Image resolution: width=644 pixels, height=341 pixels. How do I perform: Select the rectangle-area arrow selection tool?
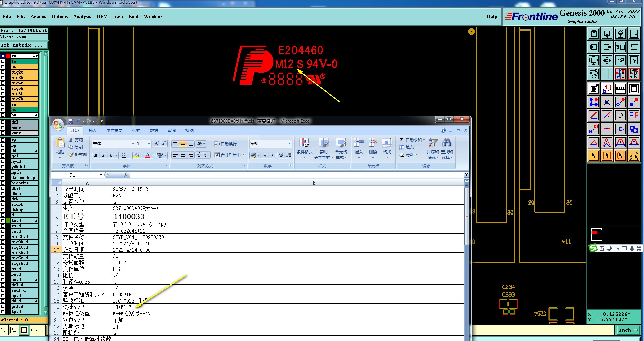click(607, 156)
